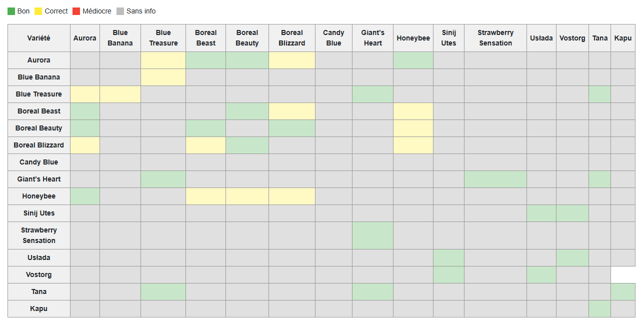Viewport: 644px width, 329px height.
Task: Click the Blue Banana column header
Action: 120,38
